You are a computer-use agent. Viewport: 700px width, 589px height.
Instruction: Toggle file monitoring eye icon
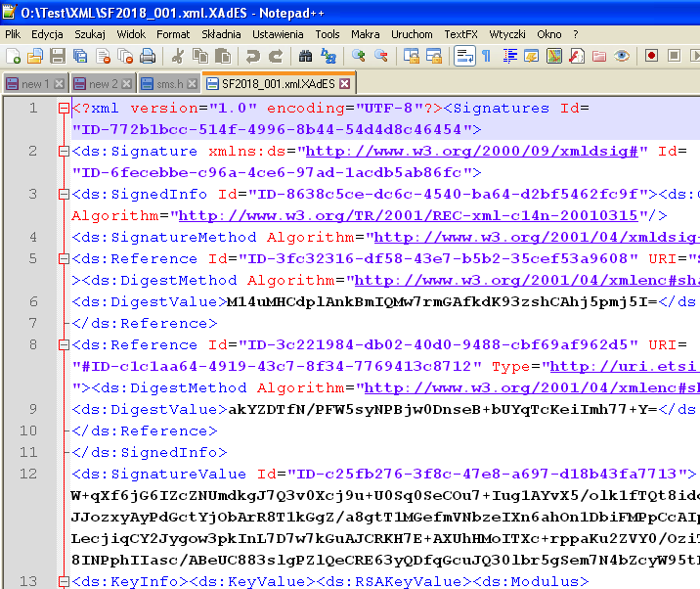622,57
